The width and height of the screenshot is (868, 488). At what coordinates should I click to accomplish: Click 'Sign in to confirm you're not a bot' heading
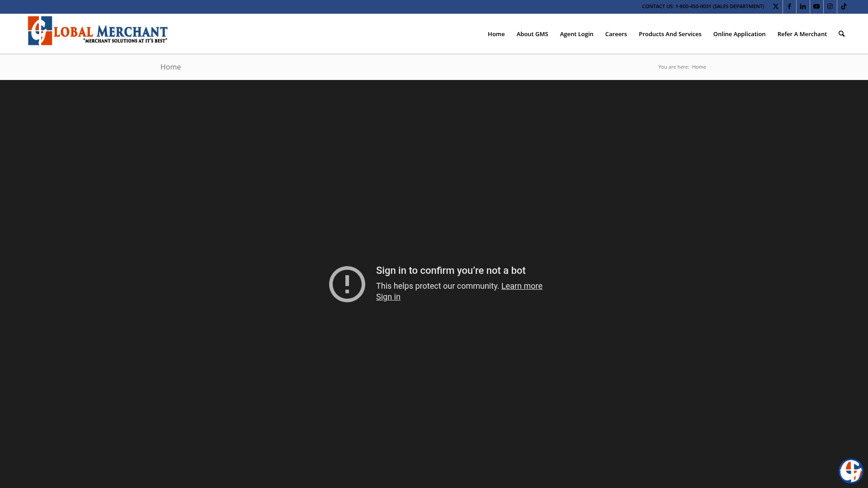[x=451, y=271]
